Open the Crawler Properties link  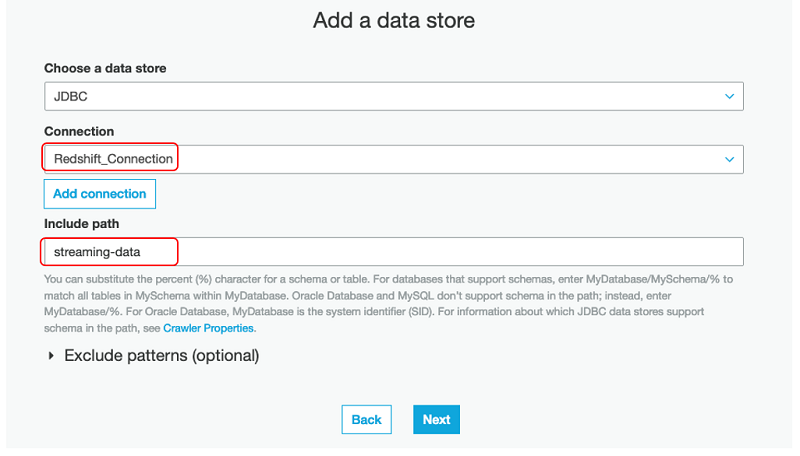(209, 327)
